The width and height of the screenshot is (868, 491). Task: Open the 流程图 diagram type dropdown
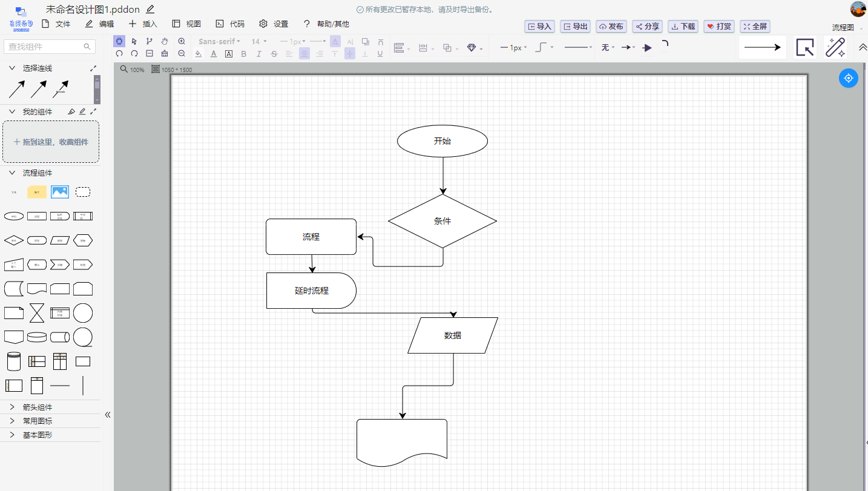pos(847,28)
